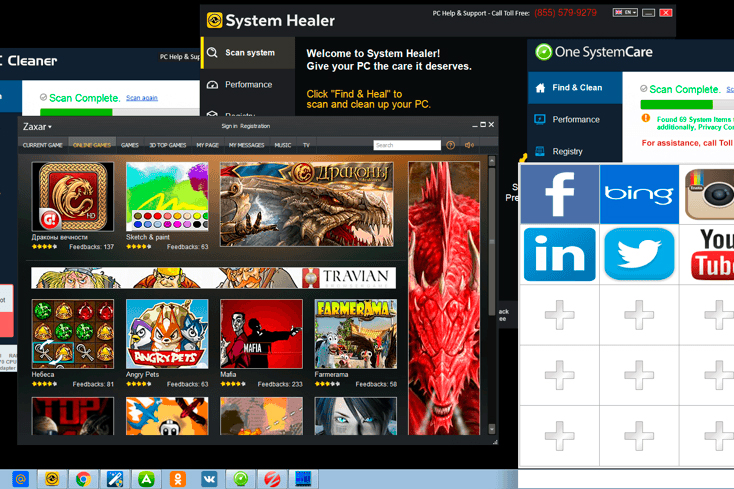
Task: Open Драконы вечности game thumbnail
Action: (x=73, y=197)
